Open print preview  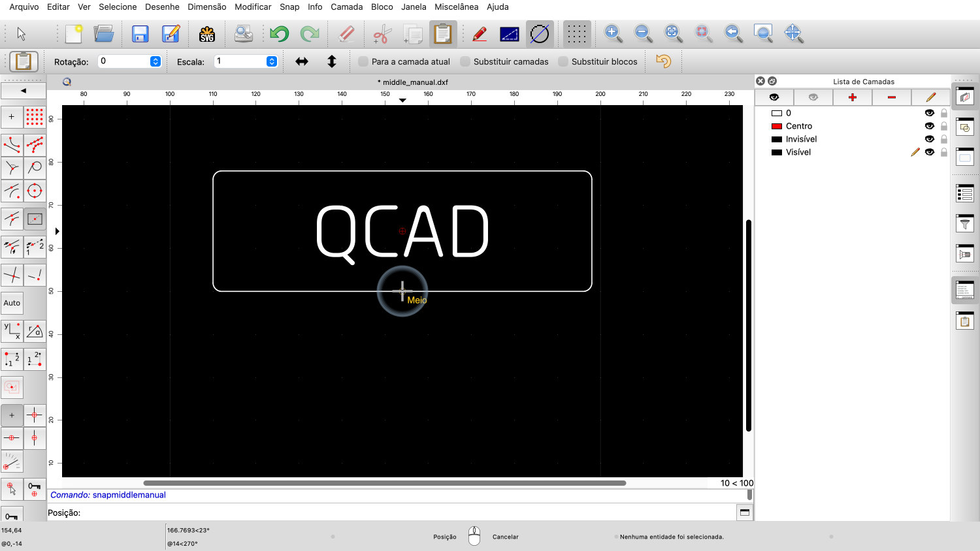pos(244,33)
